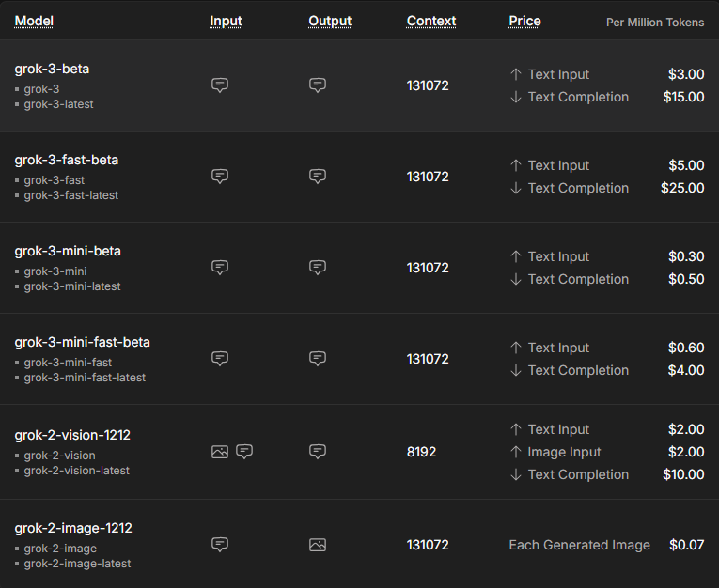Select the grok-2-image-1212 model name
Viewport: 719px width, 588px height.
point(73,528)
